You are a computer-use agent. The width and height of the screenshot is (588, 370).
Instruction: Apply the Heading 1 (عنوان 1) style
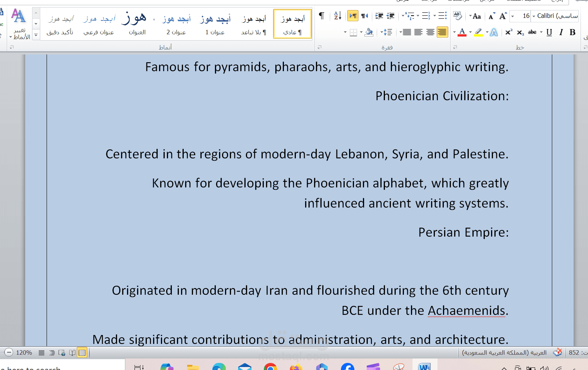(x=215, y=24)
